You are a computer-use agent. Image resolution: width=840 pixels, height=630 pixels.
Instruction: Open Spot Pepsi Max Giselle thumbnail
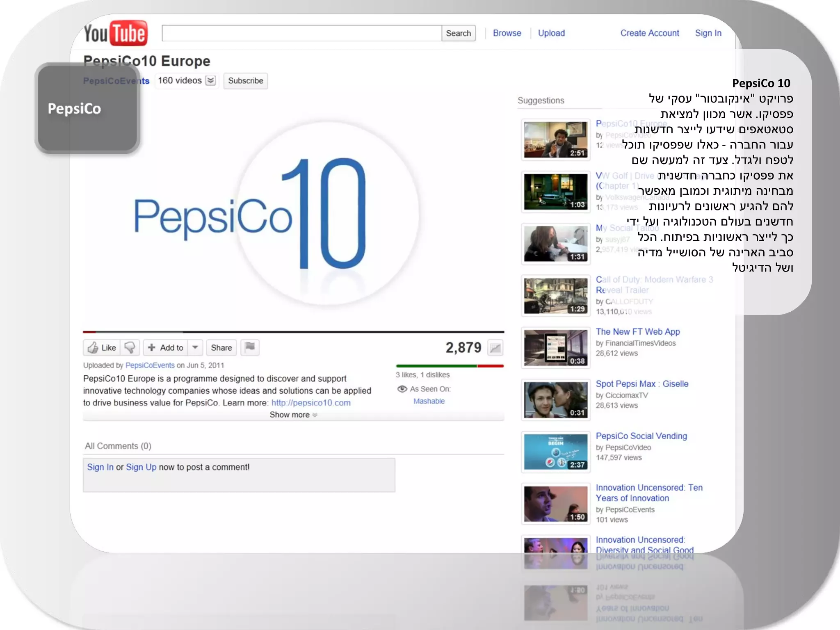point(555,400)
